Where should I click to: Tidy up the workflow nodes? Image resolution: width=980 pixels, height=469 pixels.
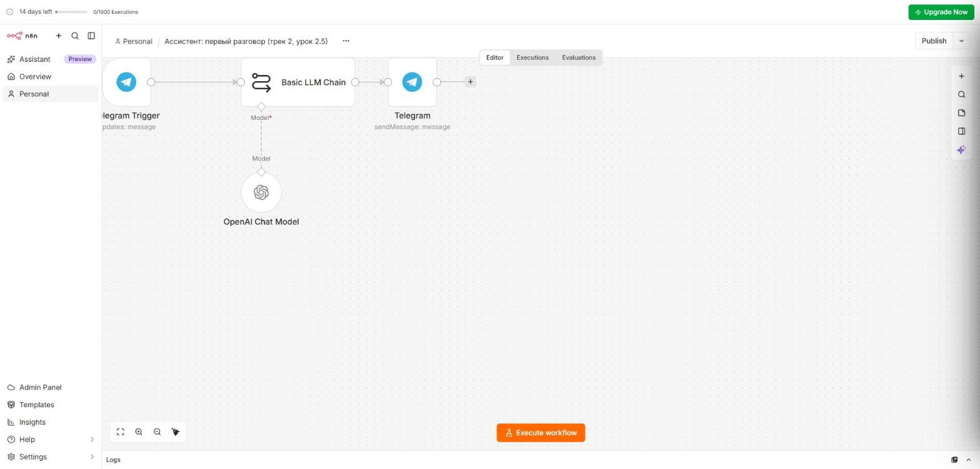click(x=176, y=432)
